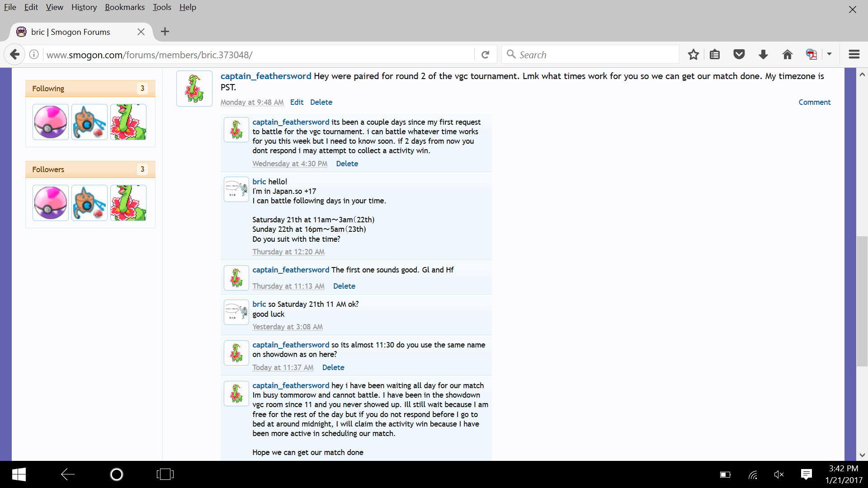Delete the main profile post
The width and height of the screenshot is (868, 488).
[x=321, y=102]
